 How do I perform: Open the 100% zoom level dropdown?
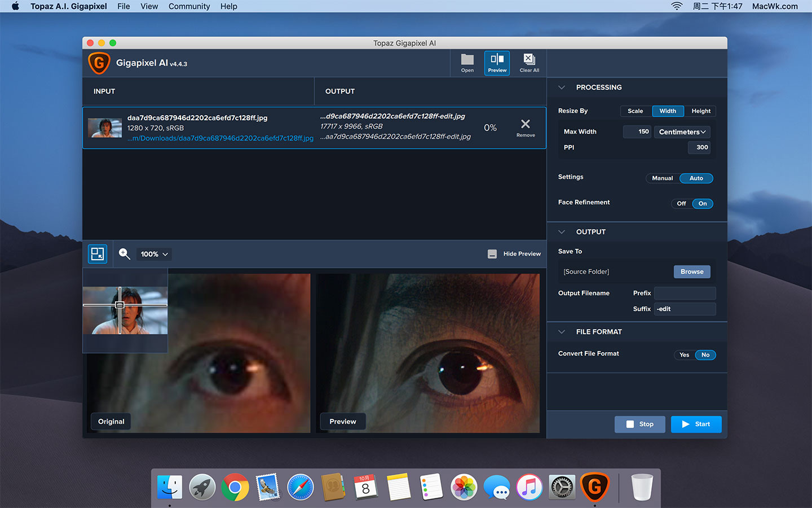tap(155, 255)
